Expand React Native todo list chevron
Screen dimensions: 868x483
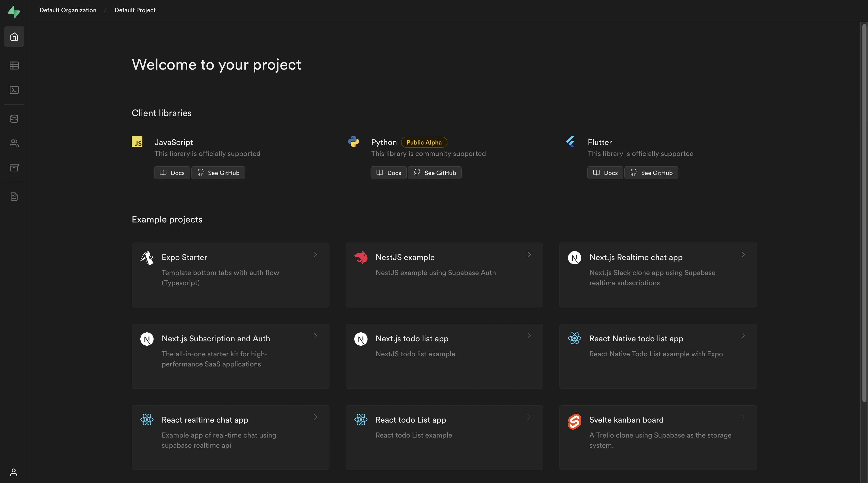click(743, 336)
